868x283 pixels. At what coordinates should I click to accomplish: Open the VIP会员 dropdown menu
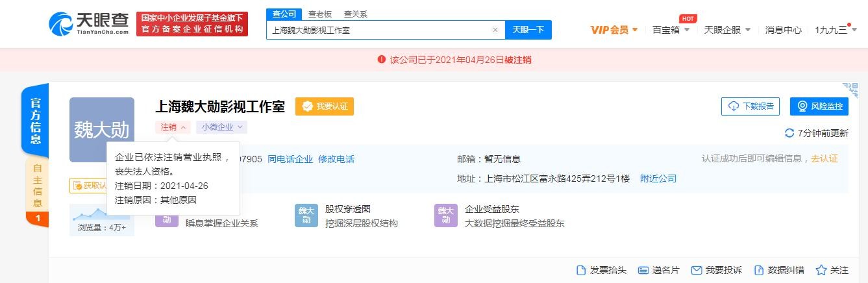614,30
